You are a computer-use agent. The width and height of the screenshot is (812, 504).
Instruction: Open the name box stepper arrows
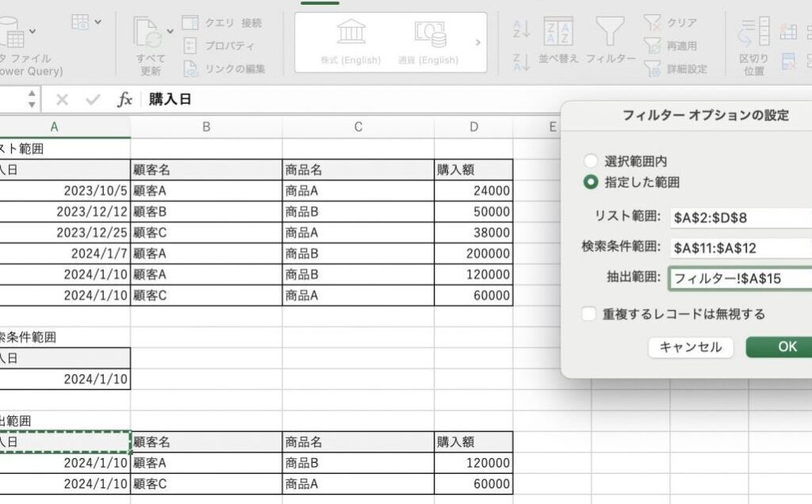pyautogui.click(x=32, y=100)
